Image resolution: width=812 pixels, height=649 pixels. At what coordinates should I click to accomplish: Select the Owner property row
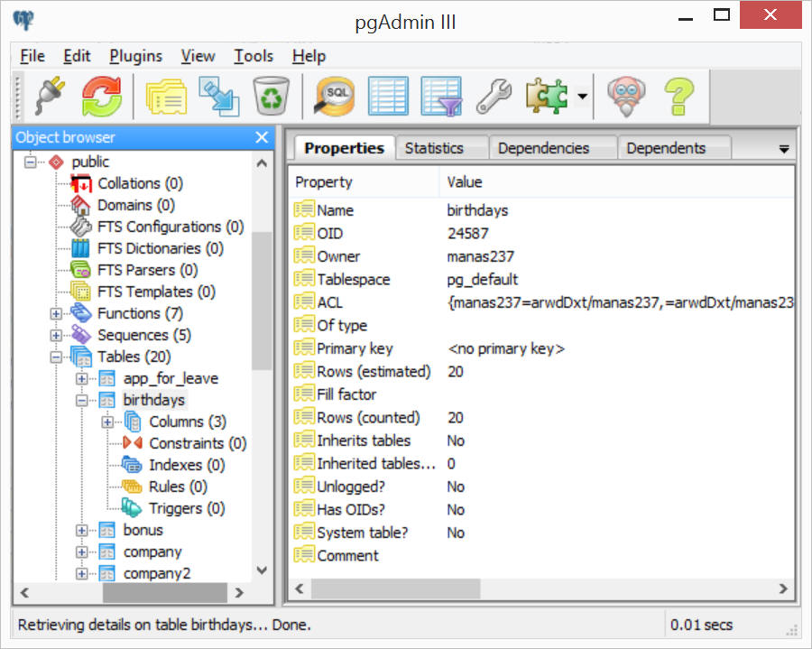541,256
